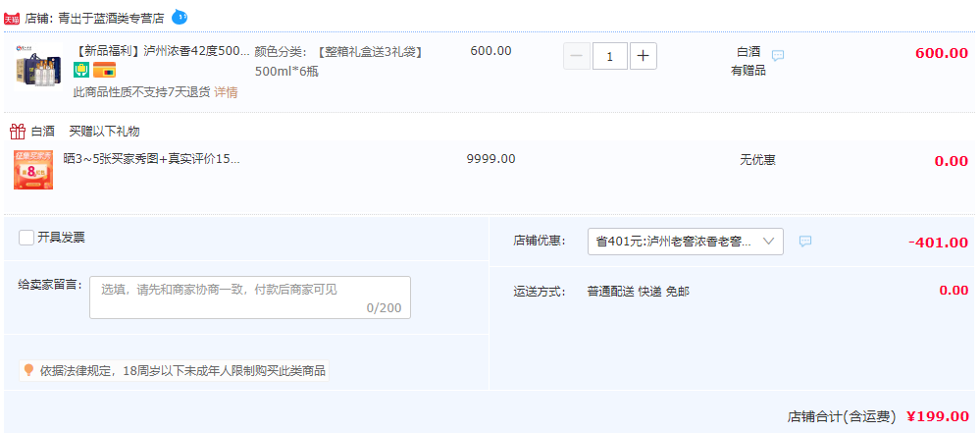Viewport: 980px width, 433px height.
Task: Click the quantity input box
Action: click(610, 56)
